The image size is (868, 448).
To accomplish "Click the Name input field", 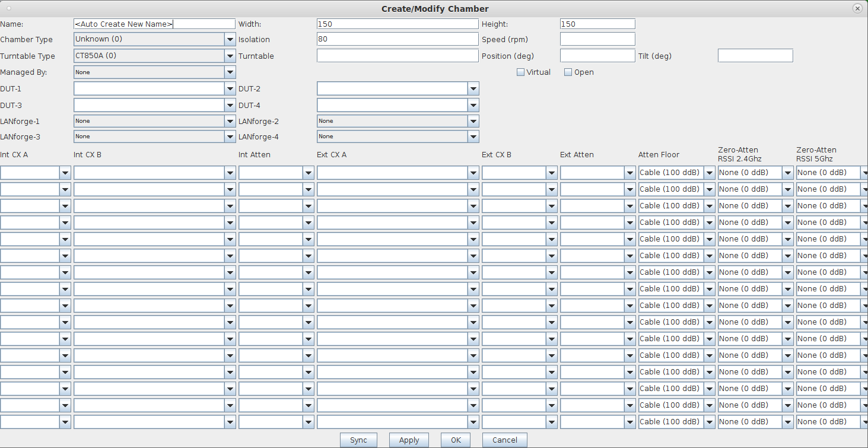I will [x=154, y=24].
